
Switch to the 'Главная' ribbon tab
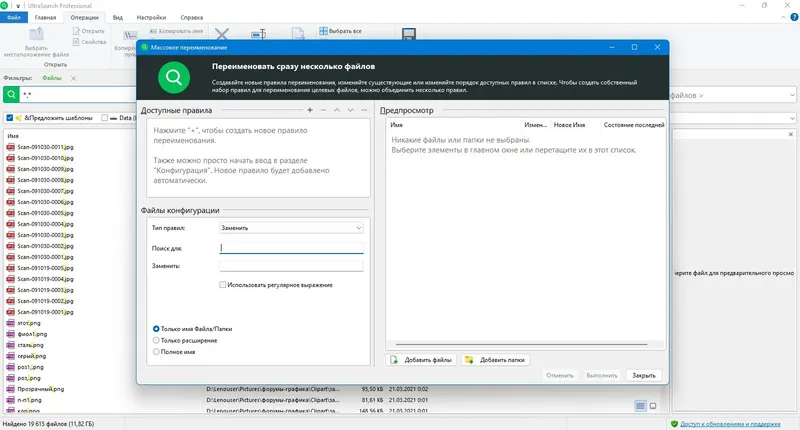[45, 17]
